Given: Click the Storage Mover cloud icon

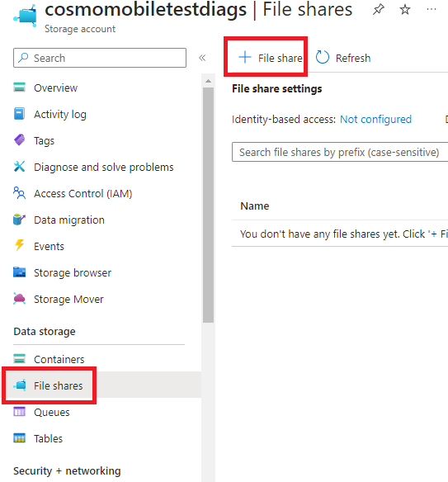Looking at the screenshot, I should tap(19, 299).
